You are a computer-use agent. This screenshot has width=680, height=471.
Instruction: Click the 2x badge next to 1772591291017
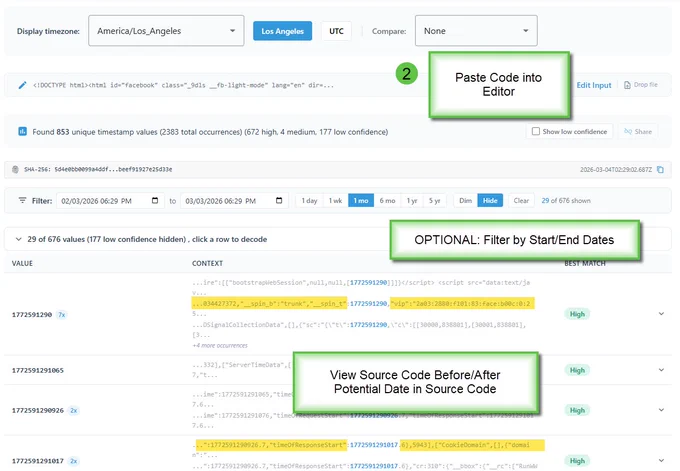tap(74, 461)
